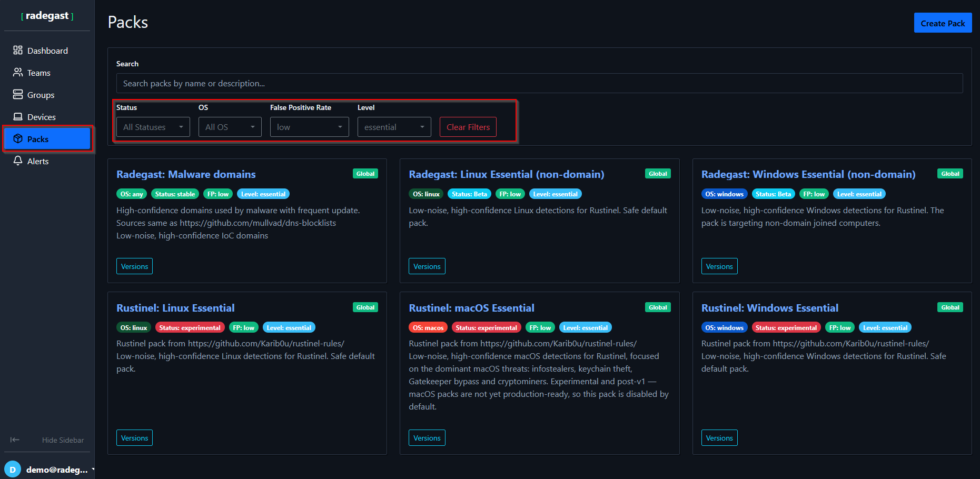Click the OS: any tag
The image size is (980, 479).
click(132, 194)
